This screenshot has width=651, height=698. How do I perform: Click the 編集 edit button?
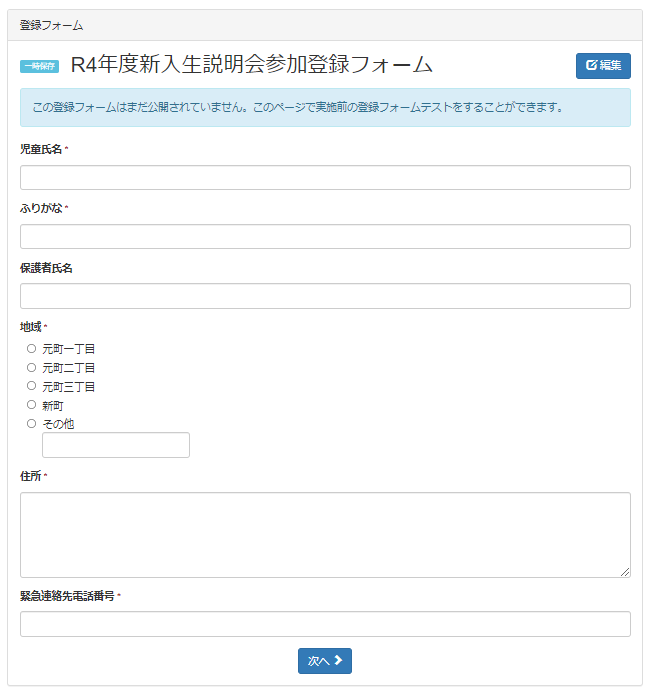pos(603,66)
